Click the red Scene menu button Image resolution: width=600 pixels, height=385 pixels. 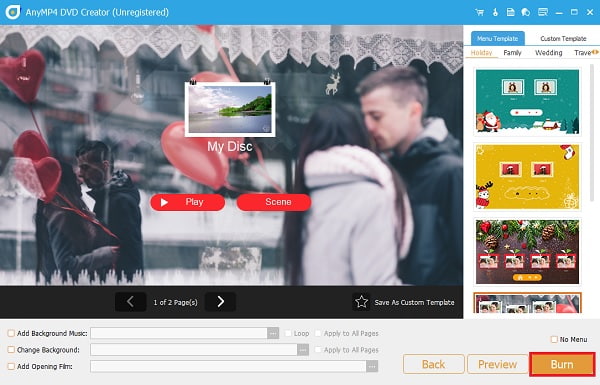tap(274, 202)
